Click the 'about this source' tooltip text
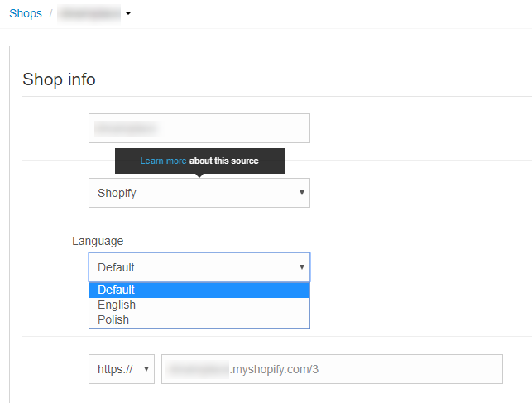The height and width of the screenshot is (403, 532). (224, 161)
